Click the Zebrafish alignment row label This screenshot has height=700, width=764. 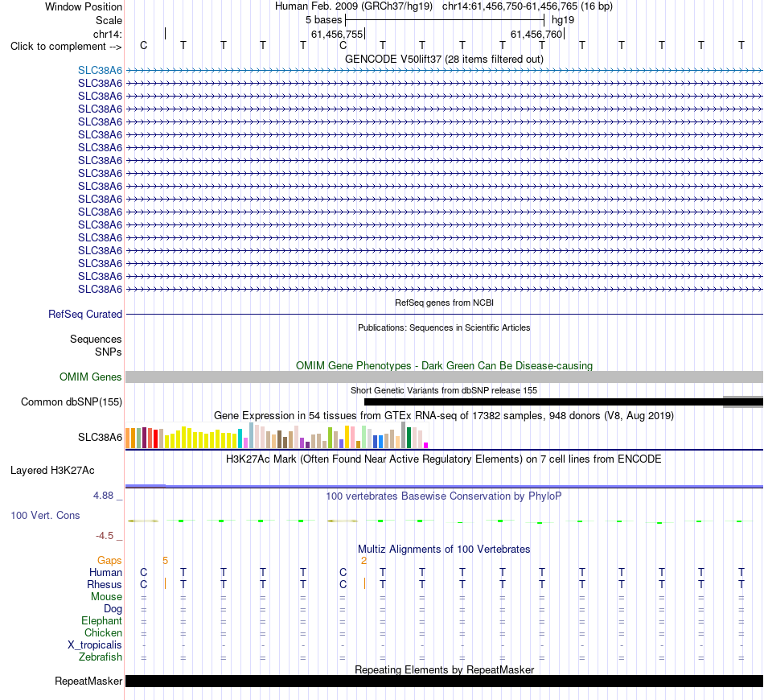point(101,657)
